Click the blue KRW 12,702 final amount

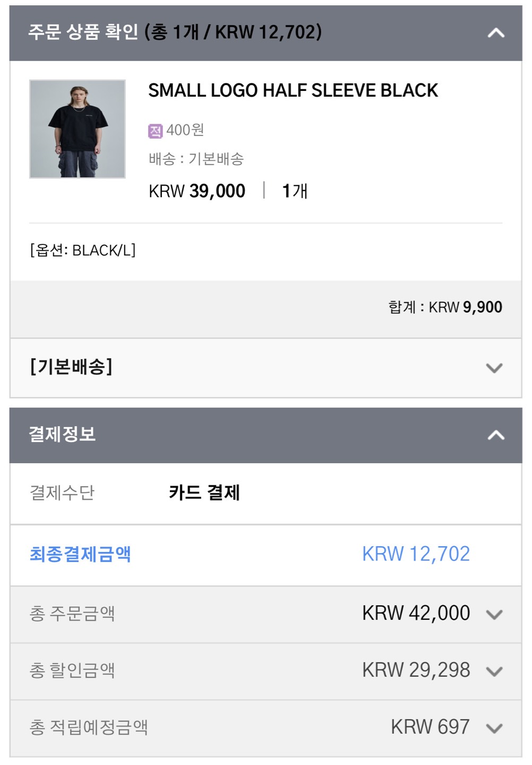[x=416, y=554]
